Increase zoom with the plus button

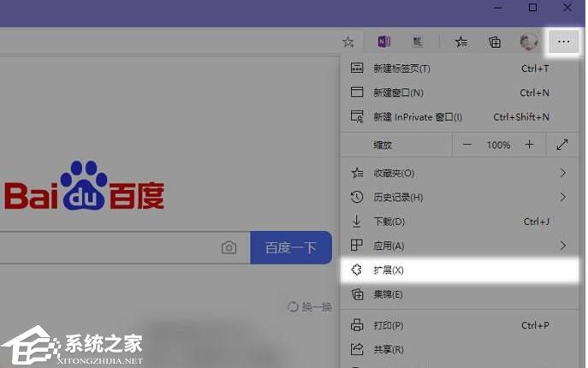529,145
